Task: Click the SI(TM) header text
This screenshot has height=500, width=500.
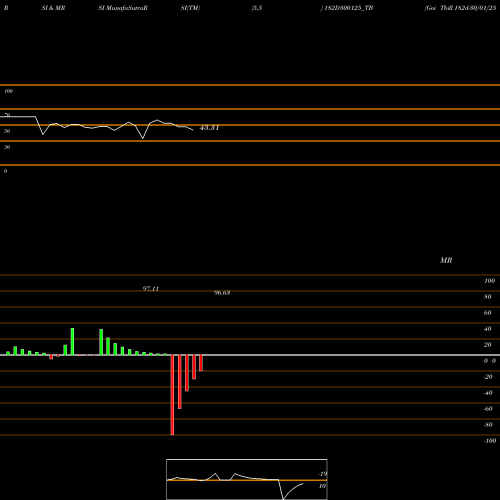Action: coord(190,8)
